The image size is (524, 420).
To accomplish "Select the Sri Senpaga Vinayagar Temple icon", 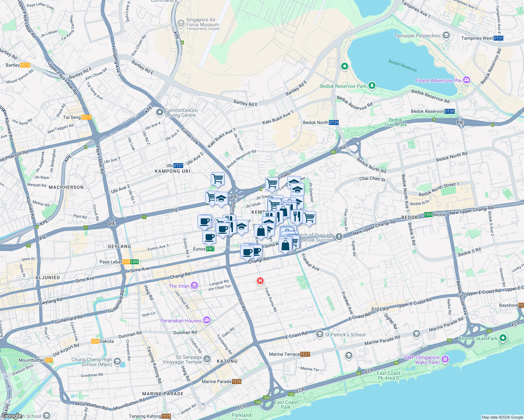I will [x=207, y=359].
